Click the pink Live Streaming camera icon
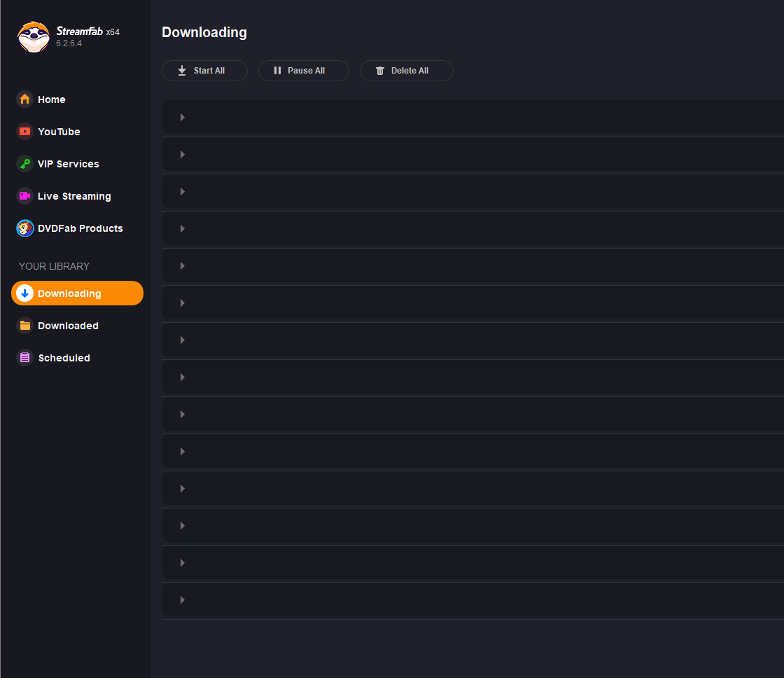Screen dimensions: 784x678 [x=25, y=196]
